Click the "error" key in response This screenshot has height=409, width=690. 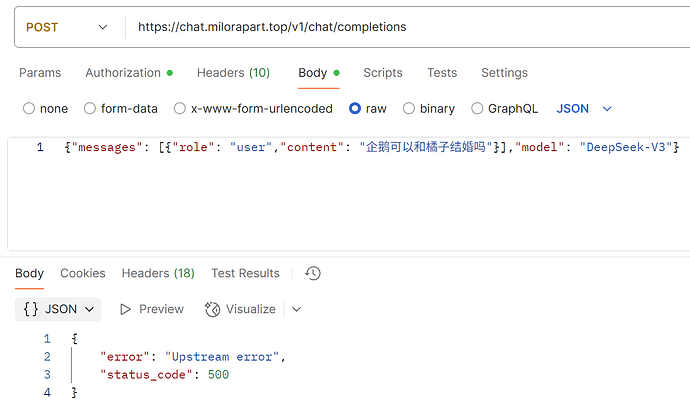(125, 357)
